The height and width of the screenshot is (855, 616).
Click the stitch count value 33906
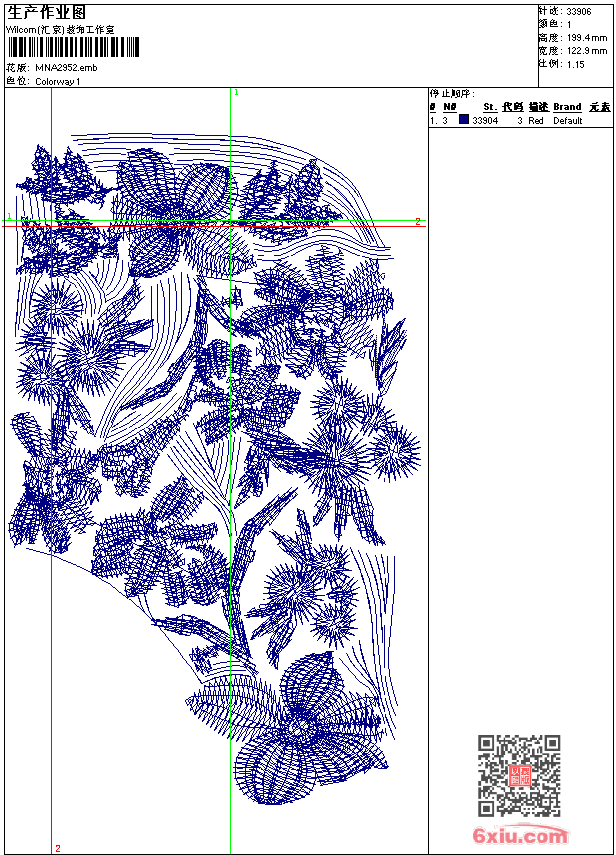[579, 12]
